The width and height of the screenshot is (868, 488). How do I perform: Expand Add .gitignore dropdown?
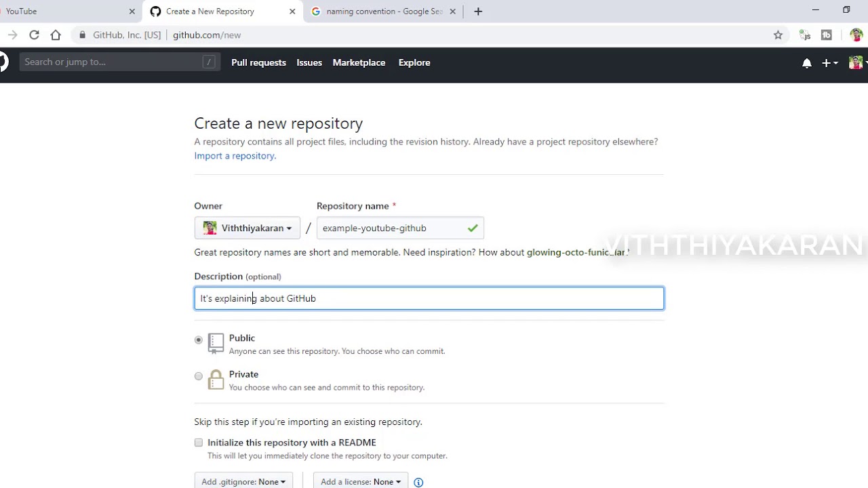pyautogui.click(x=243, y=481)
